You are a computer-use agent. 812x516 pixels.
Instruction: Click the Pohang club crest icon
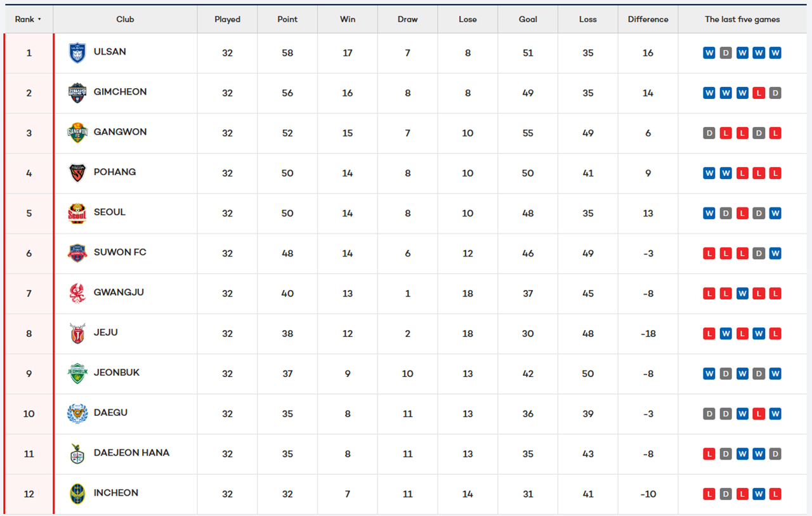coord(77,173)
